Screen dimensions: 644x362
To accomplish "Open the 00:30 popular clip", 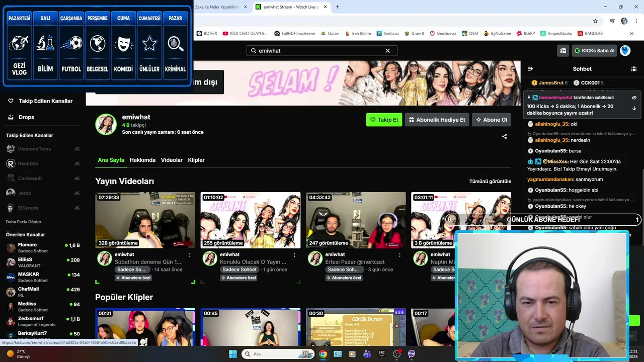I will pos(356,327).
